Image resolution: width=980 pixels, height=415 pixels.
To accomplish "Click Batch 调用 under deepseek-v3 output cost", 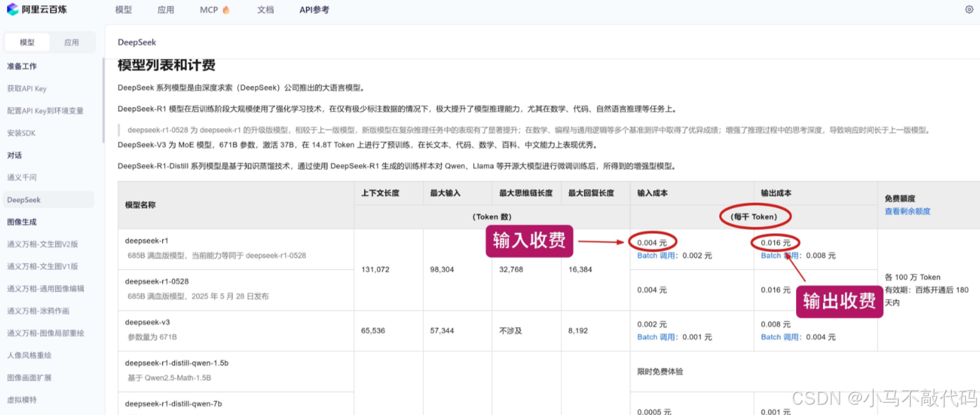I will click(781, 337).
